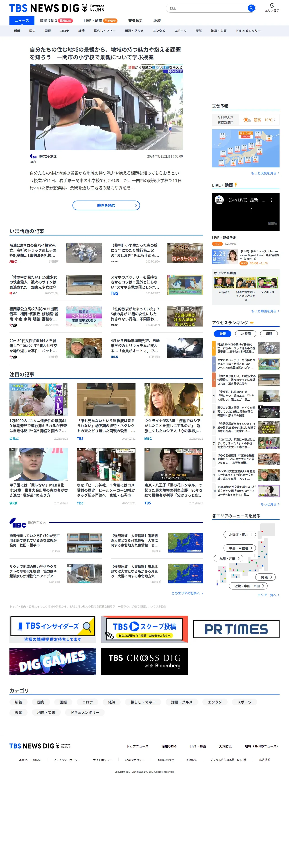The height and width of the screenshot is (868, 289).
Task: Click the footer TBS NEWS DIG logo
Action: [40, 746]
